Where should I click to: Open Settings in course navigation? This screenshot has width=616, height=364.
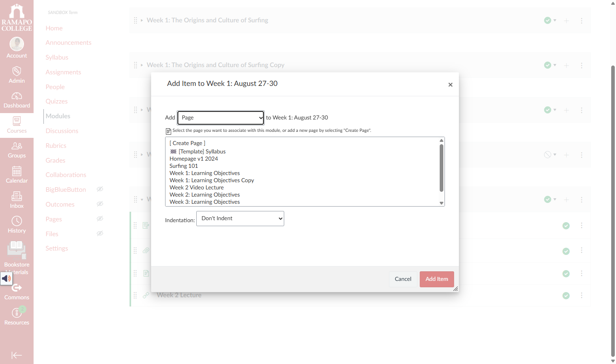(57, 248)
